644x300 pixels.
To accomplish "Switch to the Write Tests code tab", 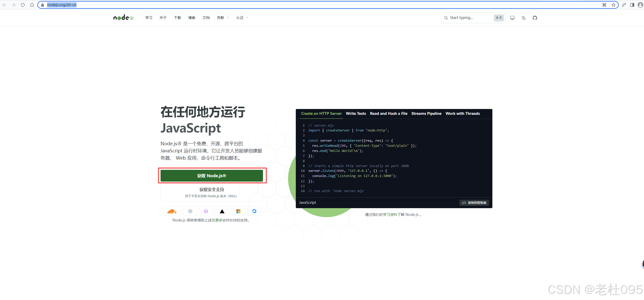I will click(356, 114).
